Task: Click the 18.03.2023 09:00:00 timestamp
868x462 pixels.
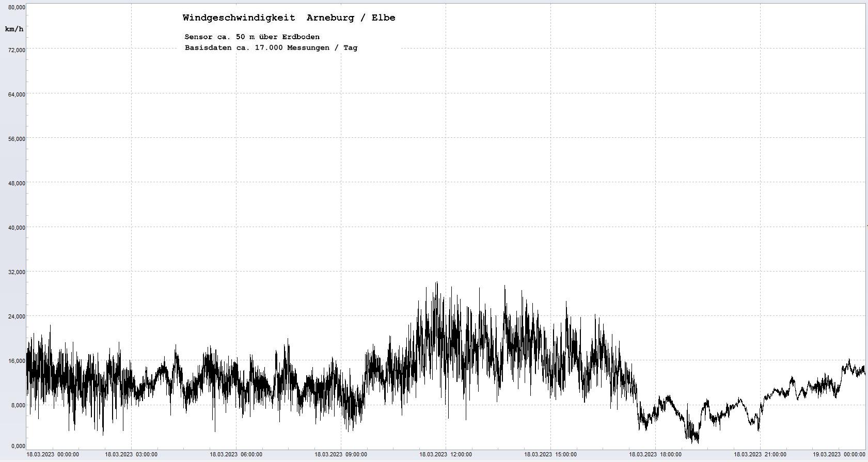Action: 341,454
